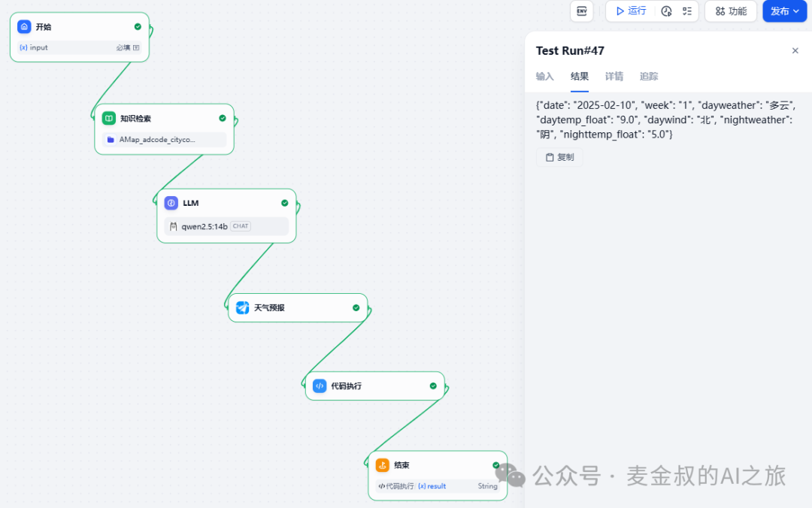The image size is (812, 508).
Task: Open the workflow checklist icon
Action: pos(686,11)
